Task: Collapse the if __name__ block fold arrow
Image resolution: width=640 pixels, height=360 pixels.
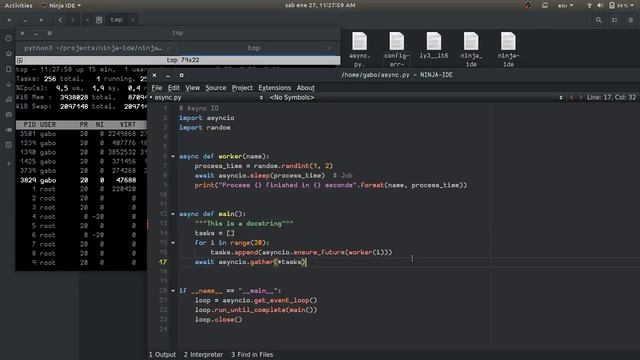Action: pos(173,291)
